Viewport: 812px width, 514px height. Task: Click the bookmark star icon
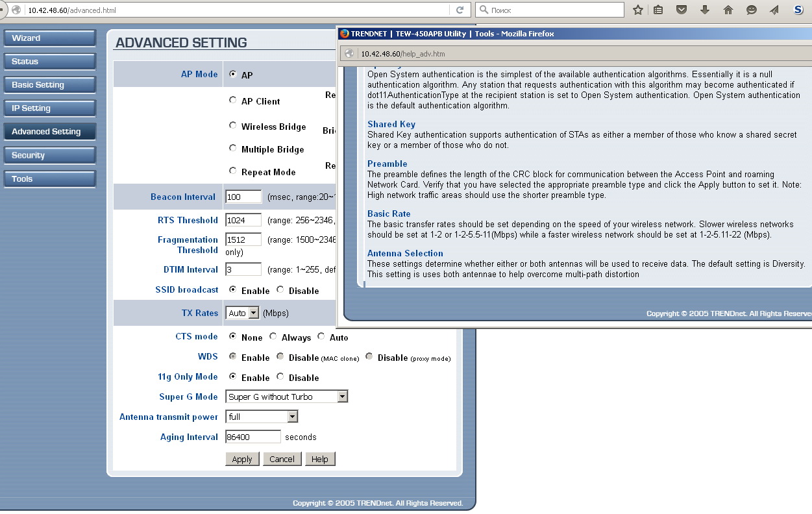coord(638,10)
